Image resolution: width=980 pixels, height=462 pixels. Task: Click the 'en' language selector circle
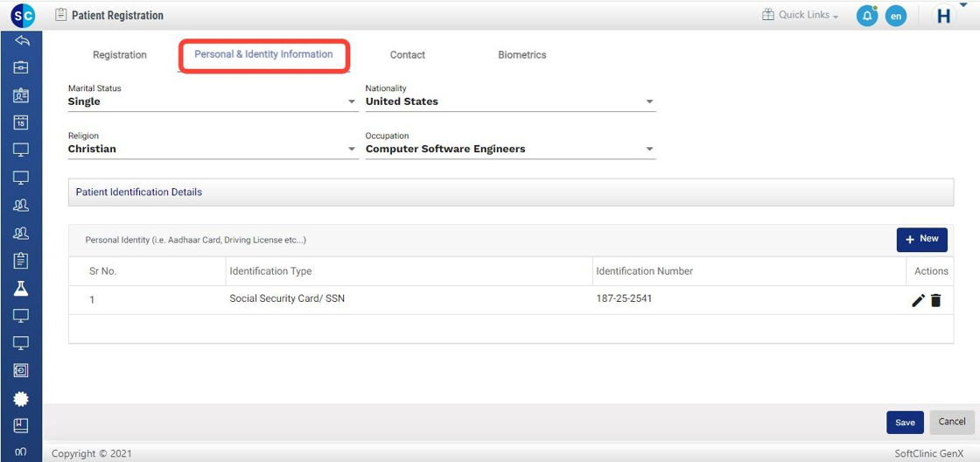click(x=896, y=17)
